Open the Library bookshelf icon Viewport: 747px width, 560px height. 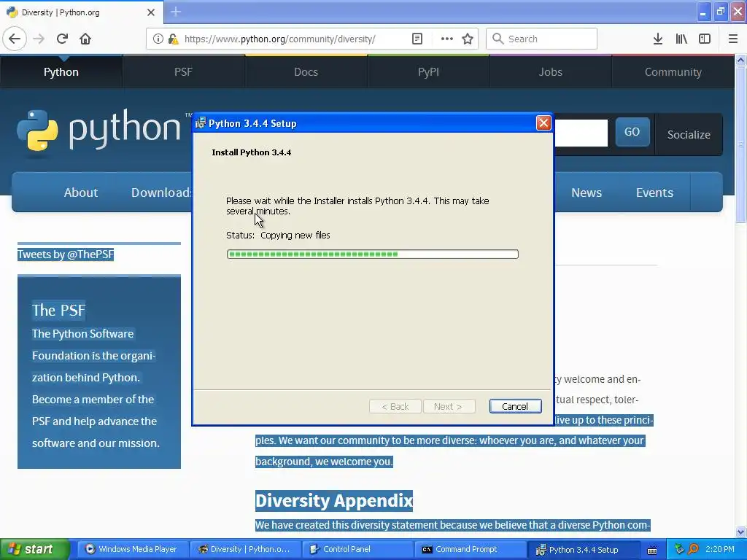point(681,39)
